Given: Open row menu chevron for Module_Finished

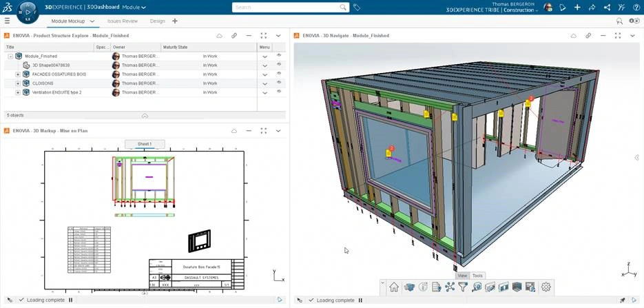Looking at the screenshot, I should (265, 57).
